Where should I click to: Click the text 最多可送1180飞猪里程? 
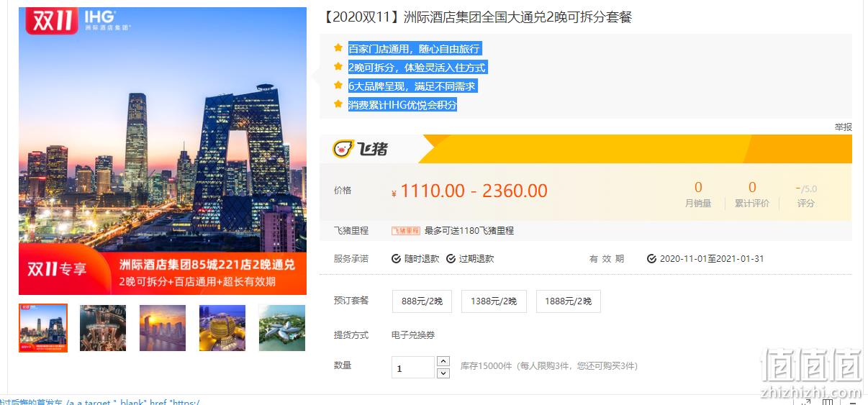coord(469,231)
